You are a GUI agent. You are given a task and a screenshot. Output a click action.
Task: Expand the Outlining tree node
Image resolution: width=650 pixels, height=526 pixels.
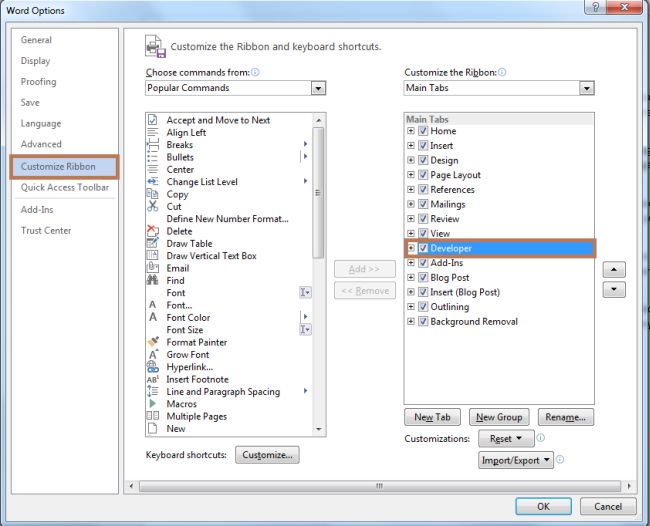click(x=410, y=307)
